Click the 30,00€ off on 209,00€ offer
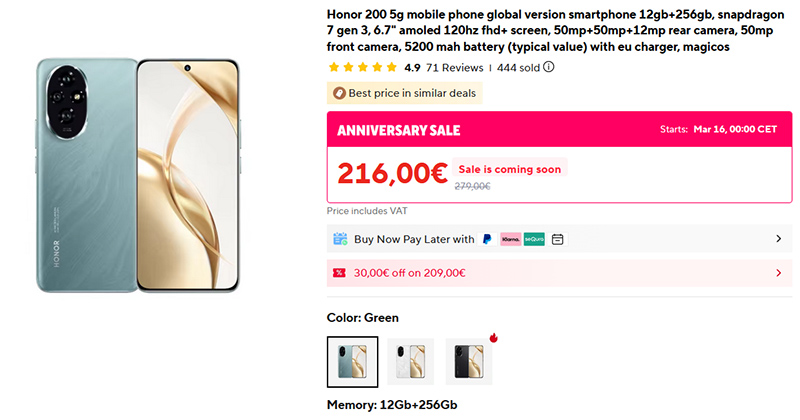This screenshot has height=420, width=800. pyautogui.click(x=410, y=273)
